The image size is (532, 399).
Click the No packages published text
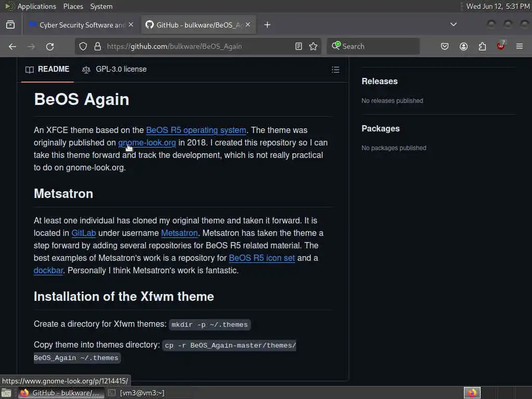394,148
